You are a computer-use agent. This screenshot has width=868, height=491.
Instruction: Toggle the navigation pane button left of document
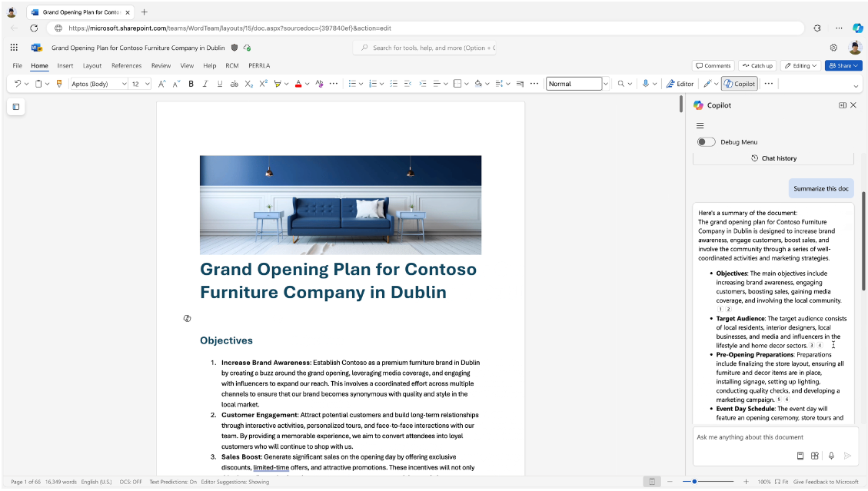click(x=15, y=107)
